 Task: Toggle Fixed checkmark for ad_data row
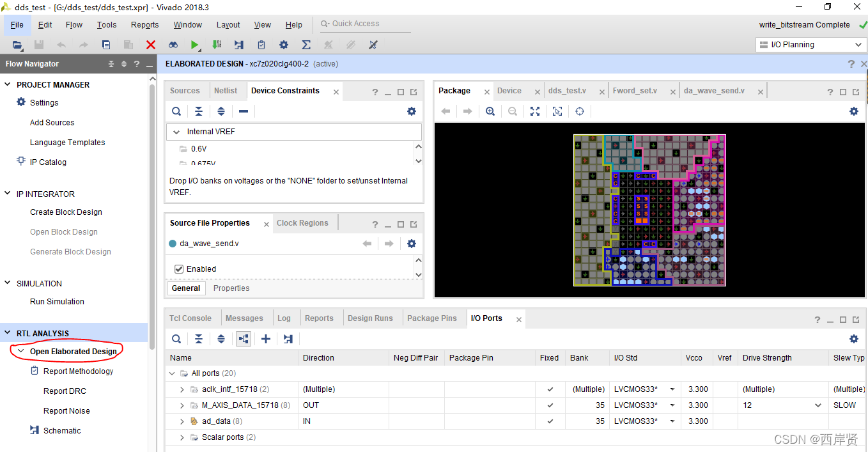[550, 421]
